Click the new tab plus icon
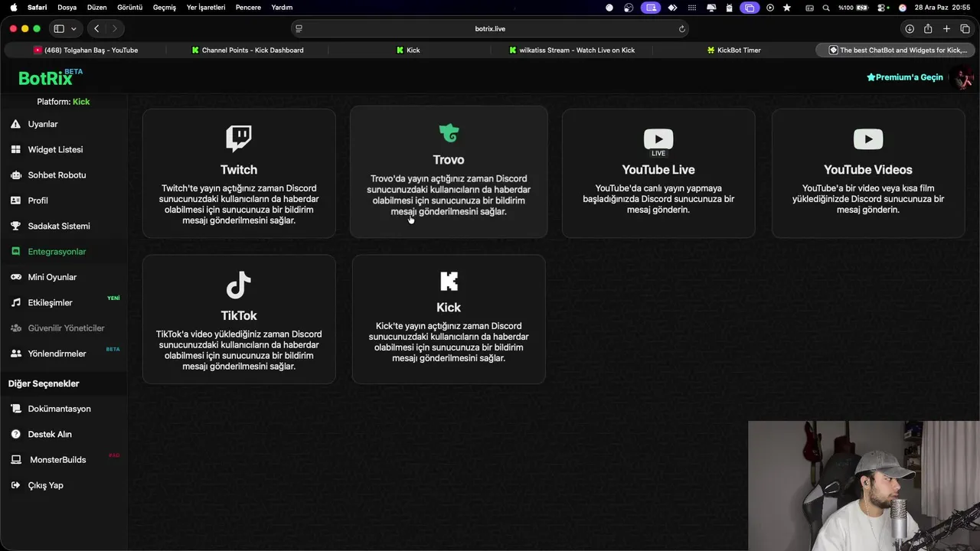Image resolution: width=980 pixels, height=551 pixels. [x=946, y=28]
